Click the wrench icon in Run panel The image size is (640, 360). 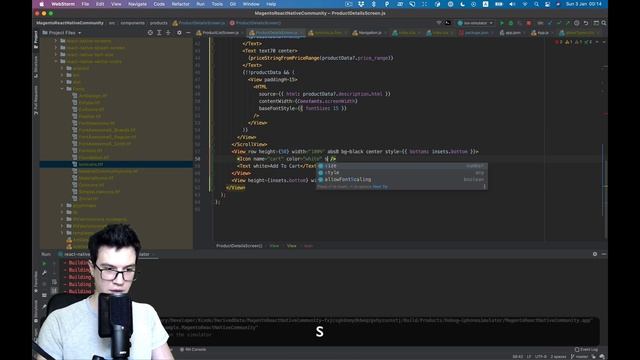click(44, 273)
